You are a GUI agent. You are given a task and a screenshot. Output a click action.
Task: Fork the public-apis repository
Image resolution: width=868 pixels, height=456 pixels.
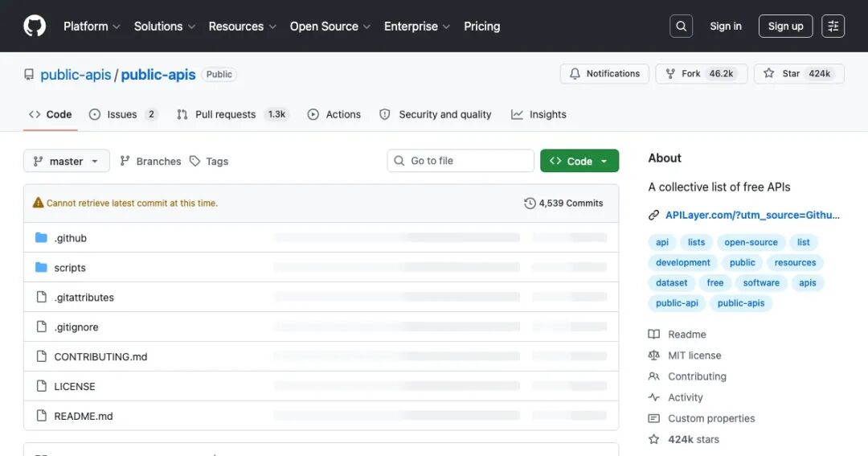(690, 74)
